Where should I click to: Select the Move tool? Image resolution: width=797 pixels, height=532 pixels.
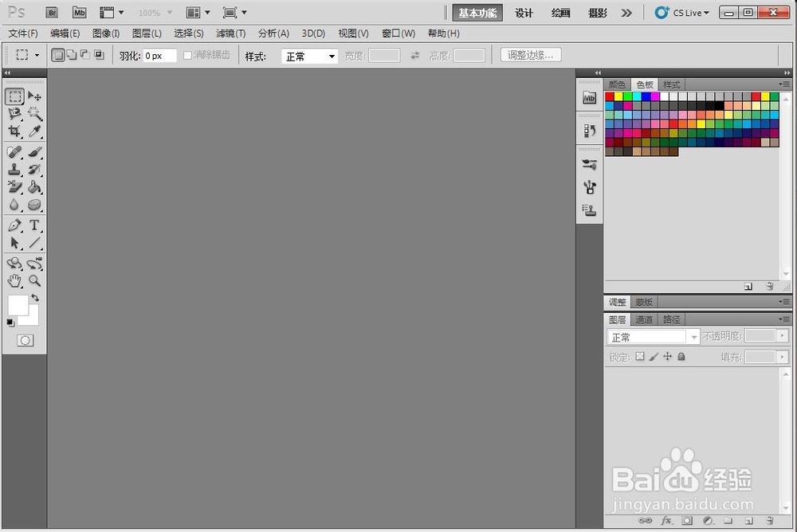tap(34, 96)
